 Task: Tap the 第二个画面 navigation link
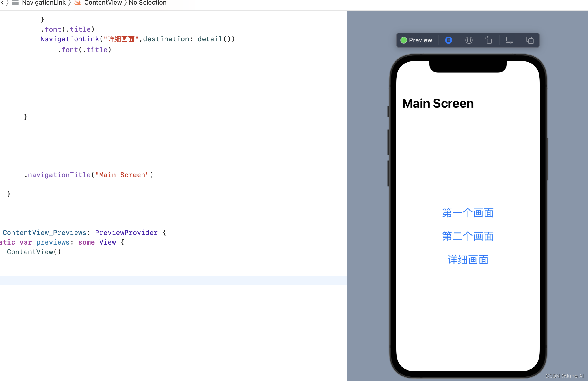tap(468, 236)
